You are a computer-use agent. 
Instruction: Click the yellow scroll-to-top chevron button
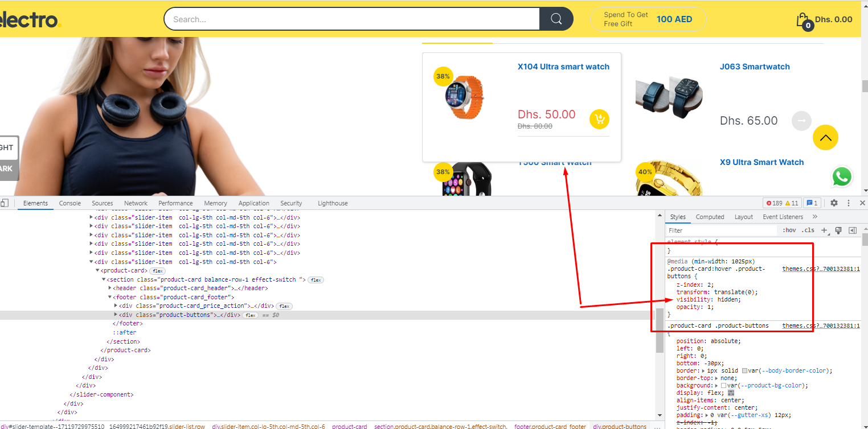[825, 137]
